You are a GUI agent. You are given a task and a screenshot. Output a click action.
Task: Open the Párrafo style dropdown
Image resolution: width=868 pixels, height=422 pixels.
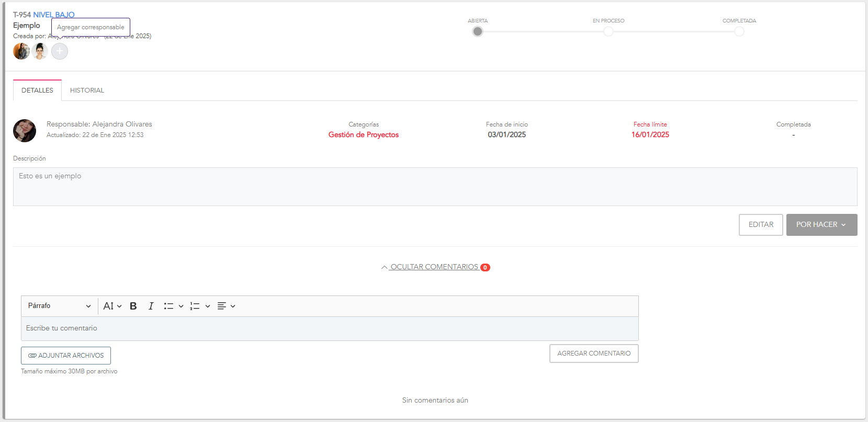pyautogui.click(x=59, y=306)
